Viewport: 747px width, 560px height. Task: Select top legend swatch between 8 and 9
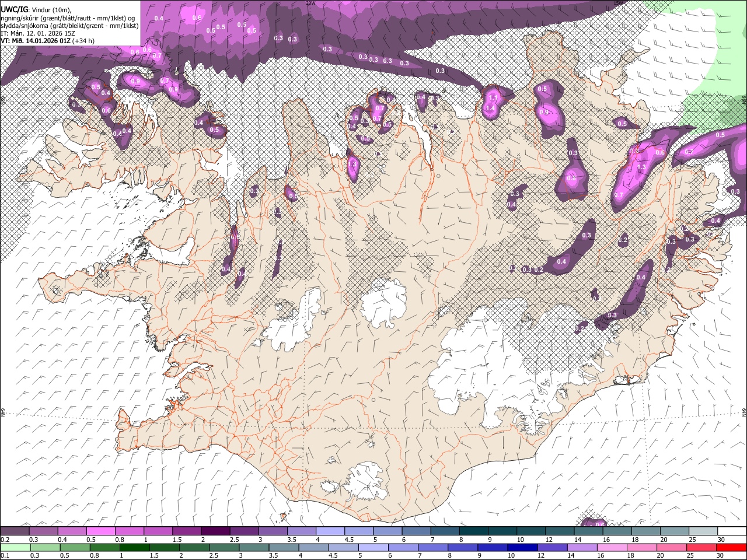click(473, 531)
